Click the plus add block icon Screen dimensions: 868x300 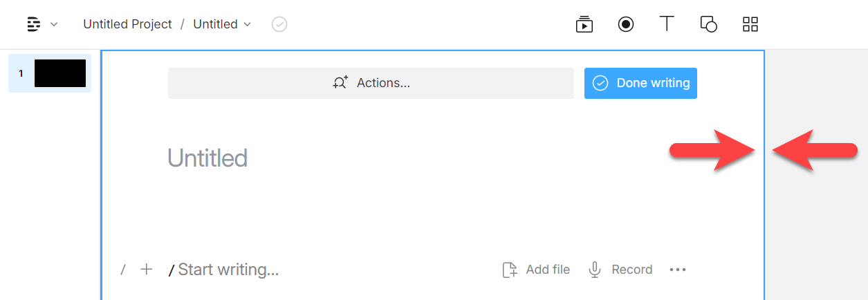tap(146, 270)
